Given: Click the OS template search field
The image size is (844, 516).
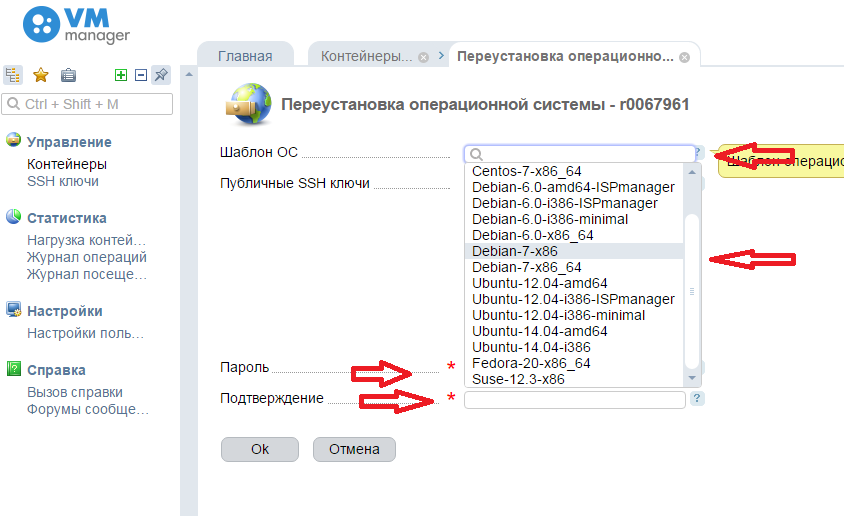Looking at the screenshot, I should point(580,154).
